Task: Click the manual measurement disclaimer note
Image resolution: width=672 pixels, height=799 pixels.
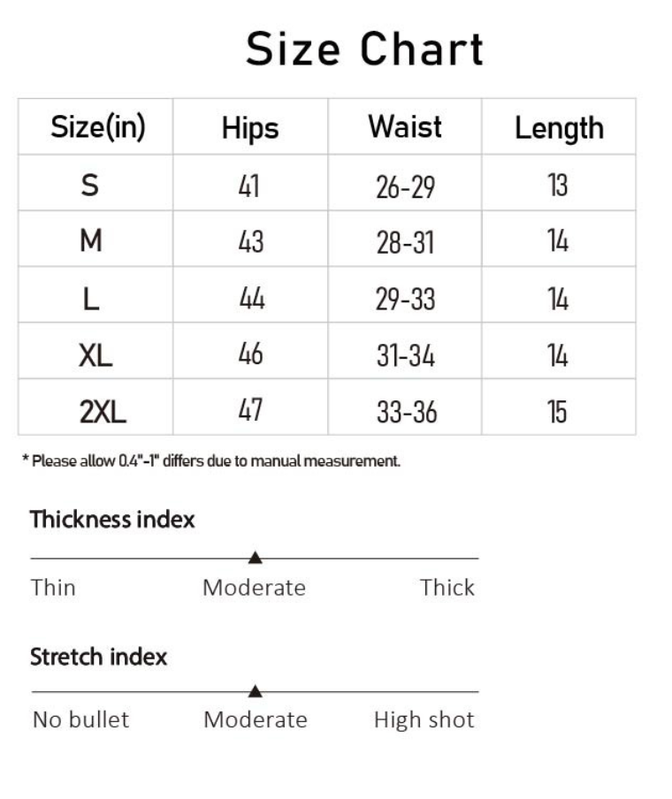Action: click(211, 460)
